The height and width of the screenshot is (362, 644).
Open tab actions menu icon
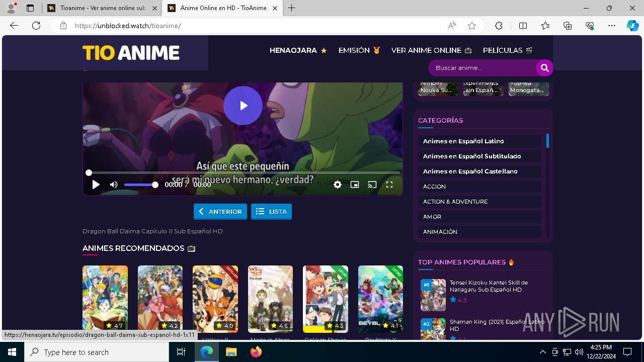click(30, 8)
